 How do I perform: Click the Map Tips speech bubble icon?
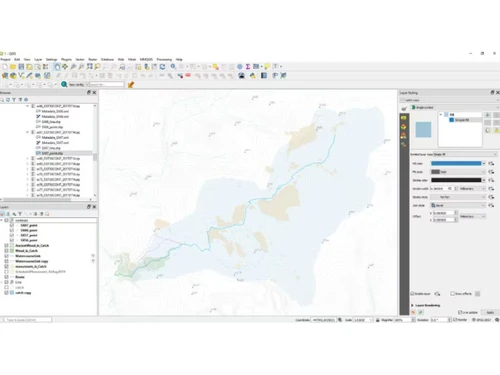(267, 67)
